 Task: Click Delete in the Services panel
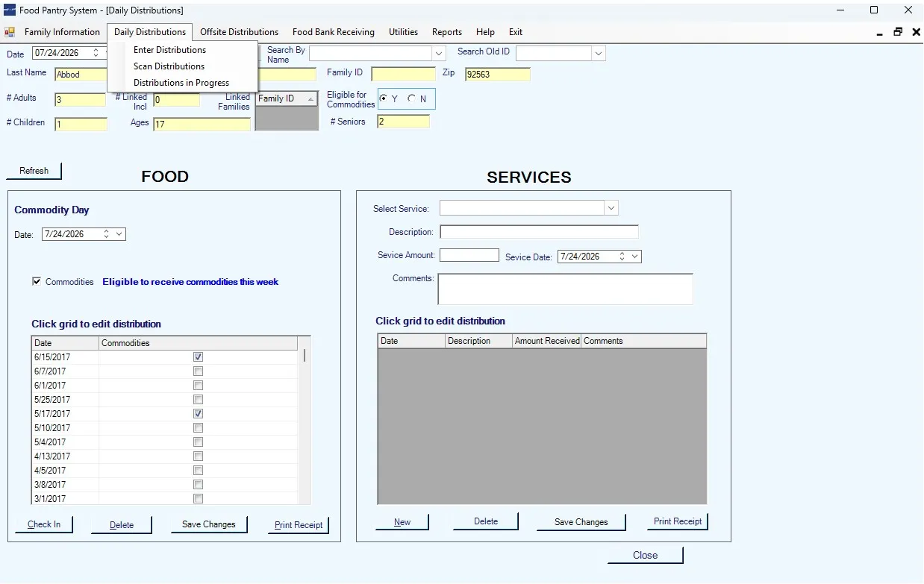click(486, 521)
